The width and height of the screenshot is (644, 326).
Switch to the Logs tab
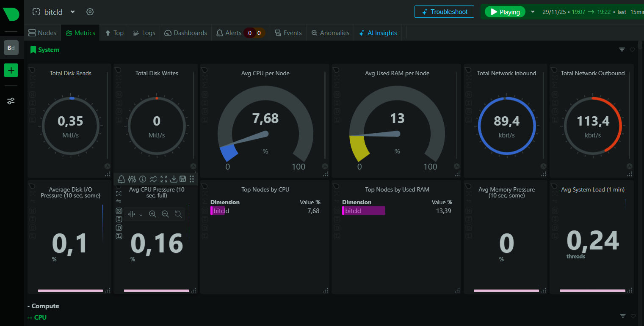(144, 33)
